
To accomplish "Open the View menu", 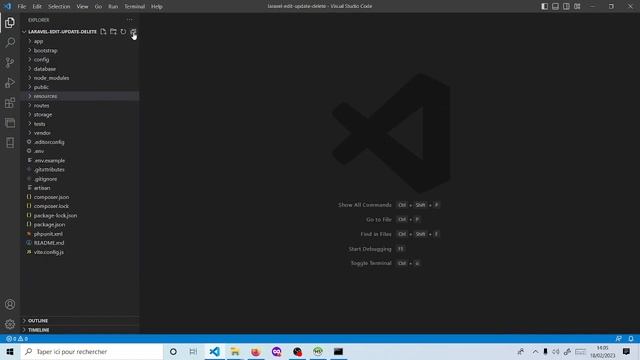I will (x=82, y=7).
